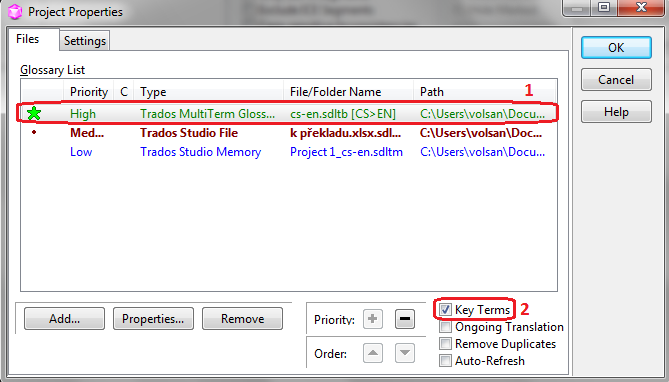
Task: Click the path cell in the High row
Action: point(483,114)
